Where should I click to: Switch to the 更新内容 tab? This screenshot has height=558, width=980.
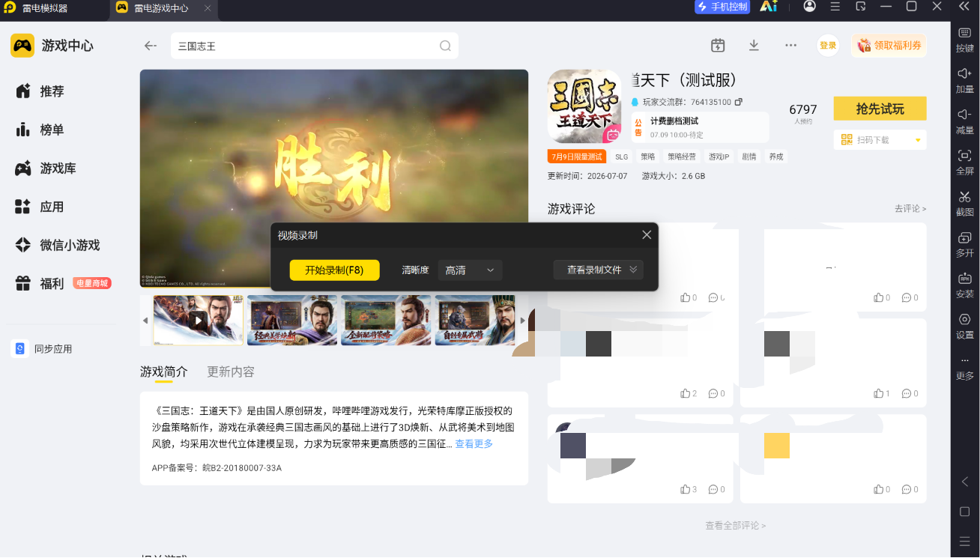pyautogui.click(x=231, y=372)
